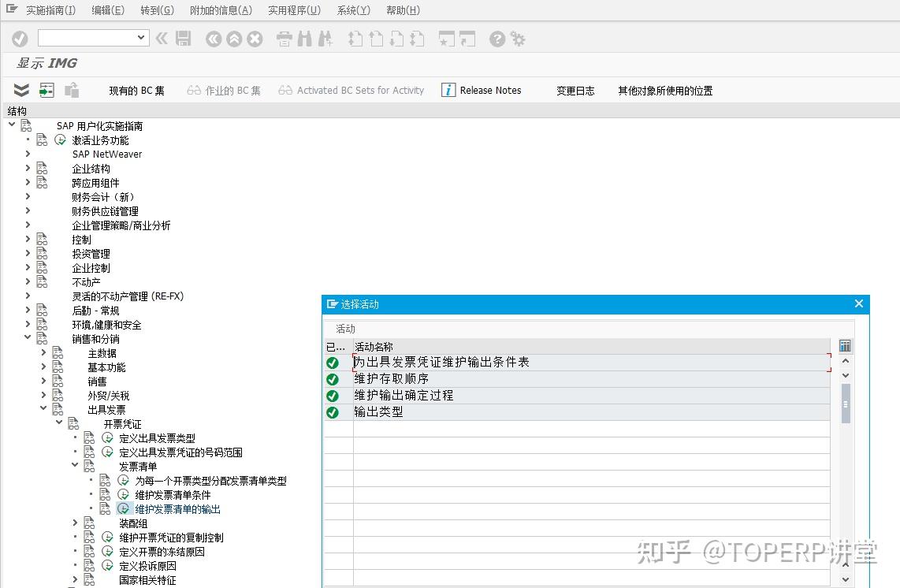900x588 pixels.
Task: Collapse the 销售和分销 tree node
Action: 28,338
